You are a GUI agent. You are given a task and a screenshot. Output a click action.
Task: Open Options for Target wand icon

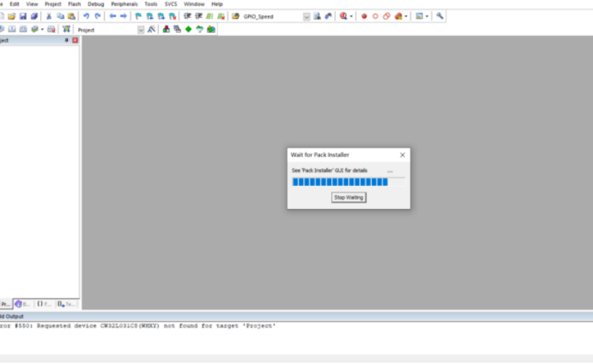tap(151, 30)
